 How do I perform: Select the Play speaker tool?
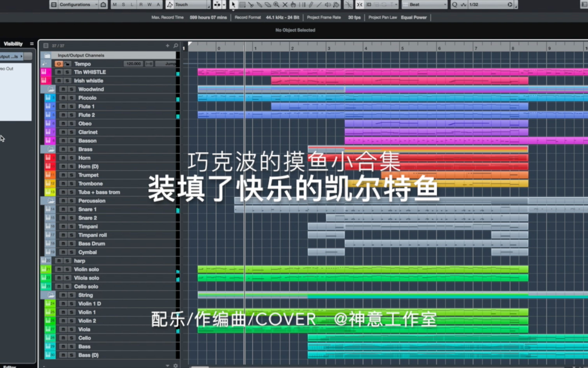[328, 4]
